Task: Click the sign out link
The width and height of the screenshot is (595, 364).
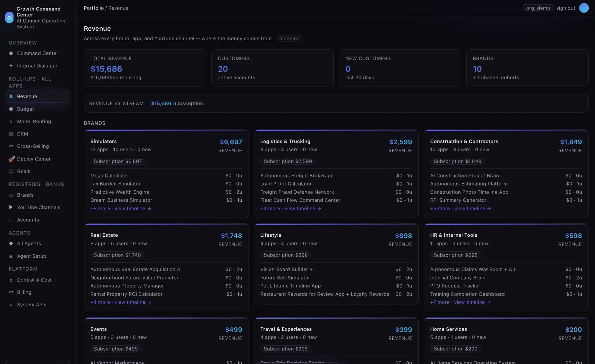Action: [566, 8]
